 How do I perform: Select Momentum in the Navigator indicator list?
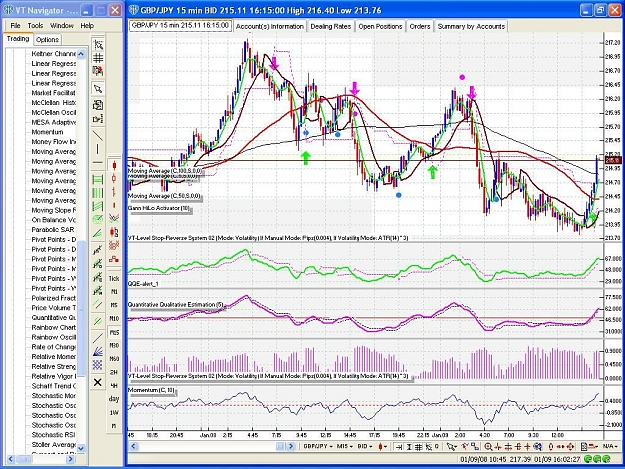(x=47, y=132)
